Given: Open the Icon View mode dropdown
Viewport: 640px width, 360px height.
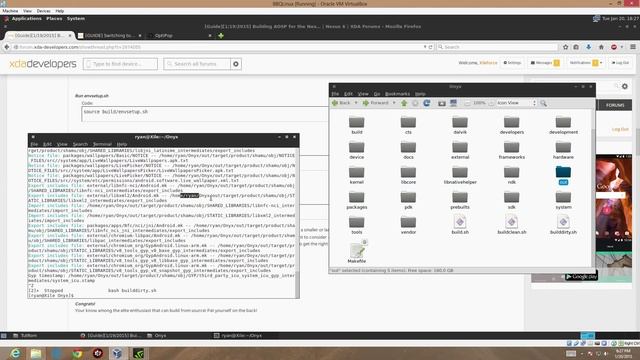Looking at the screenshot, I should tap(516, 103).
